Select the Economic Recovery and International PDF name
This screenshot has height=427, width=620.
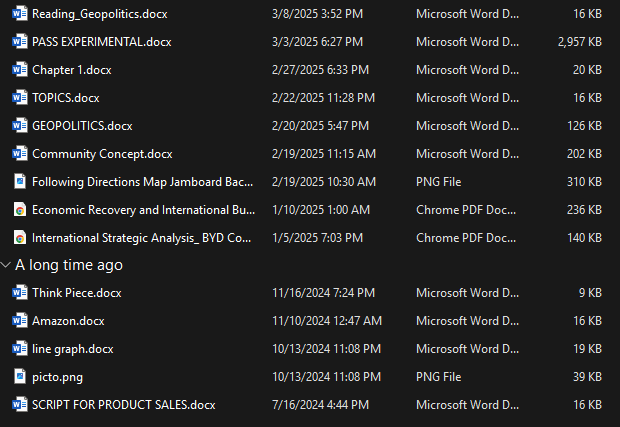[x=144, y=210]
